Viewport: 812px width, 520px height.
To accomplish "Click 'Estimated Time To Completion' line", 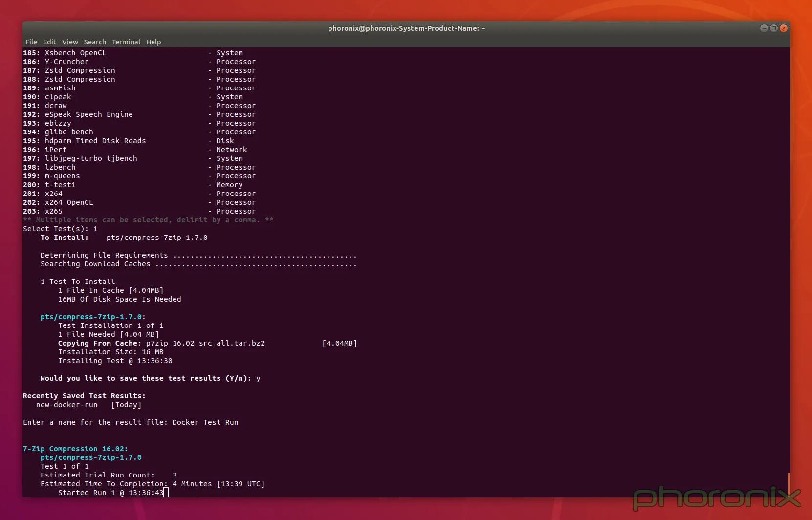I will click(x=153, y=484).
